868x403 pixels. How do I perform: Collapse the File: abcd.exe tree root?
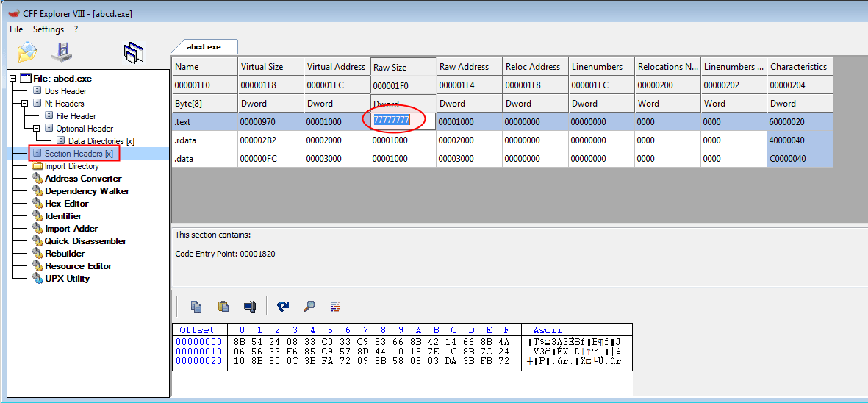point(13,79)
